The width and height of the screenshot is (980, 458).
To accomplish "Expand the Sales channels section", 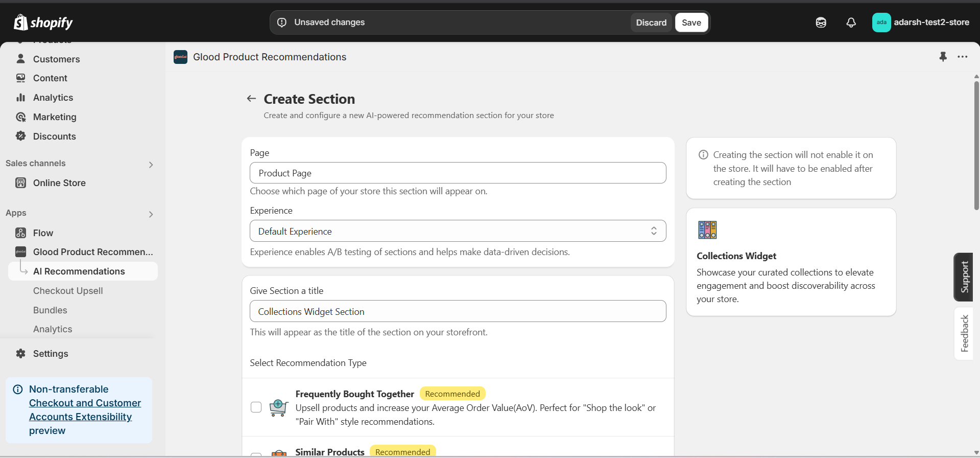I will coord(151,164).
